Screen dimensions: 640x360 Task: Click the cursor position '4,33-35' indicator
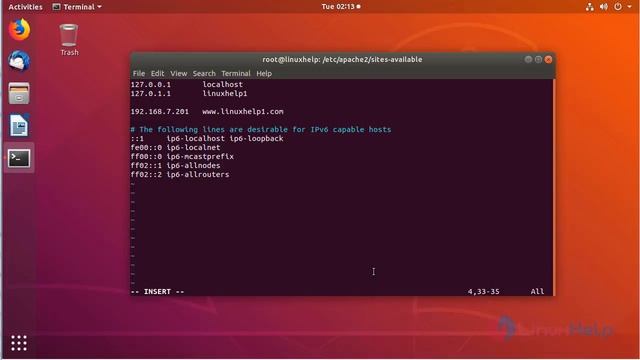tap(483, 291)
